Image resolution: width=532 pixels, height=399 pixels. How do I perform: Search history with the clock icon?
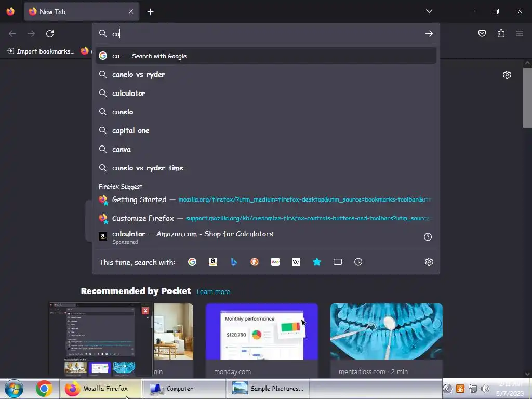(x=358, y=262)
